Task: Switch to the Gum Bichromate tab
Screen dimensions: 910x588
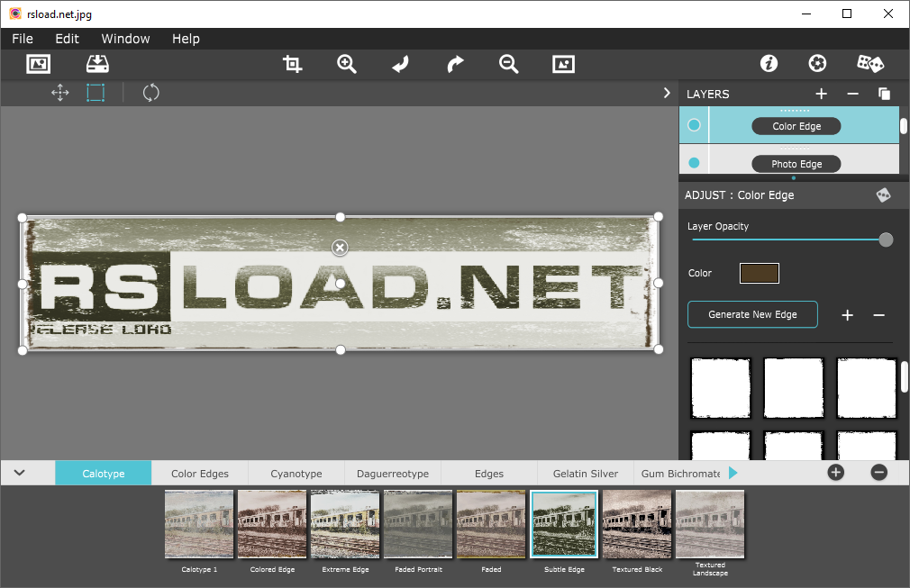Action: [x=680, y=473]
